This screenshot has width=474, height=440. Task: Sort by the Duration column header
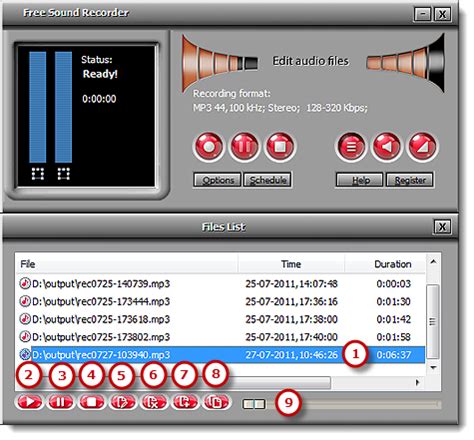pyautogui.click(x=385, y=264)
